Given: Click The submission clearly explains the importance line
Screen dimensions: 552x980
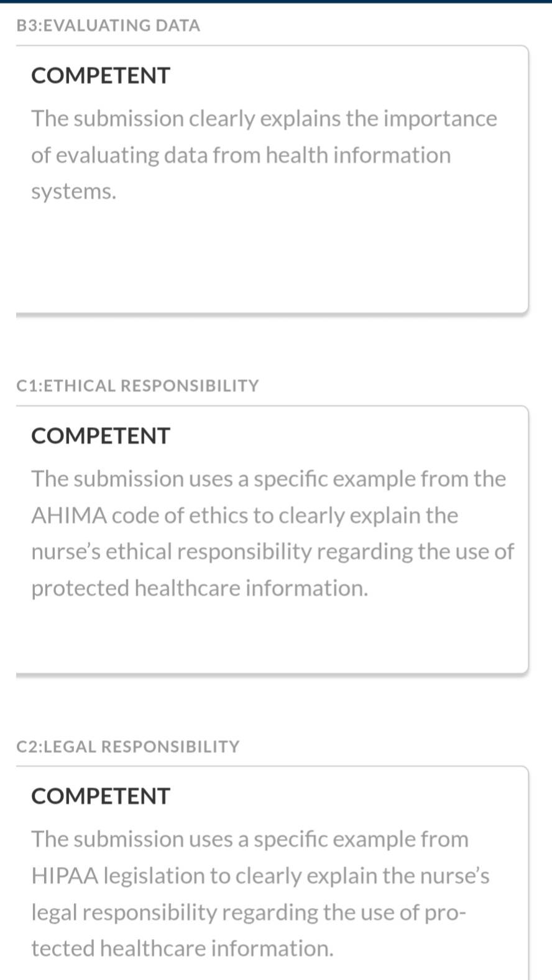Looking at the screenshot, I should (x=264, y=119).
